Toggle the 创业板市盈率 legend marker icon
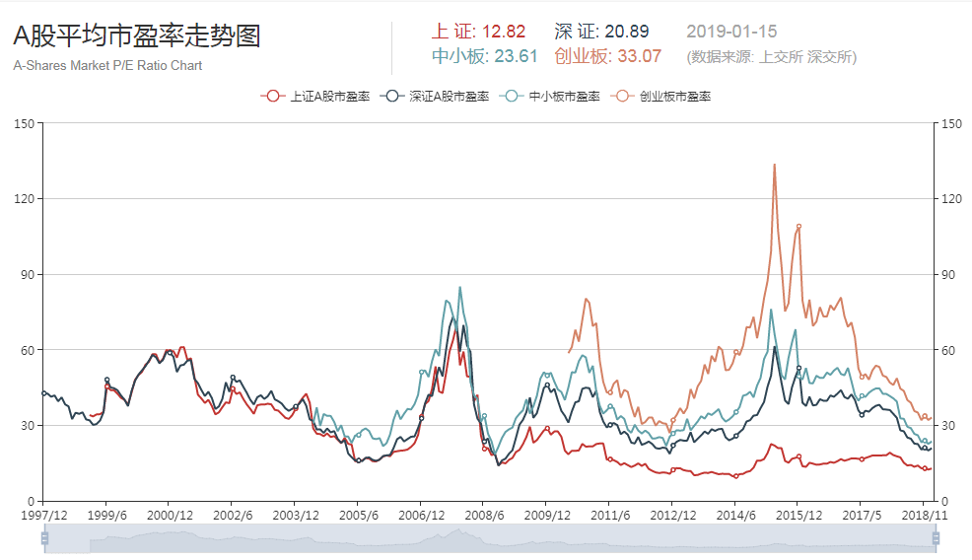The image size is (972, 560). [622, 97]
